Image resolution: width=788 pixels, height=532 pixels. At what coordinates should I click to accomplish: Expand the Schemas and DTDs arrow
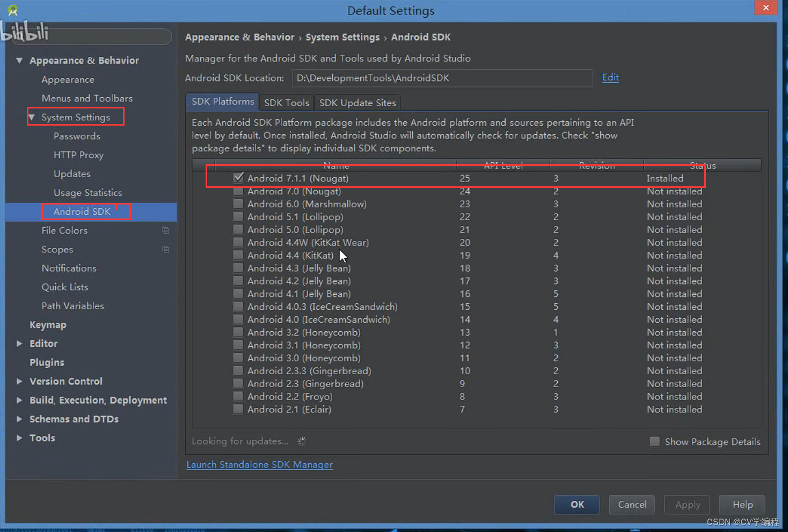click(x=19, y=419)
